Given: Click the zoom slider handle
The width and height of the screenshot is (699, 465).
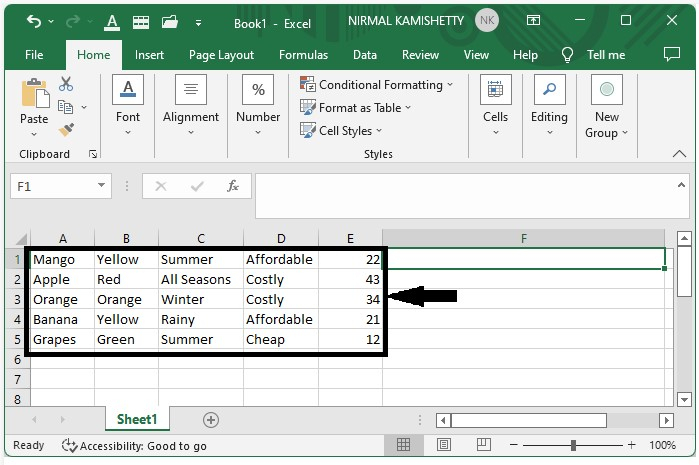Looking at the screenshot, I should coord(573,445).
